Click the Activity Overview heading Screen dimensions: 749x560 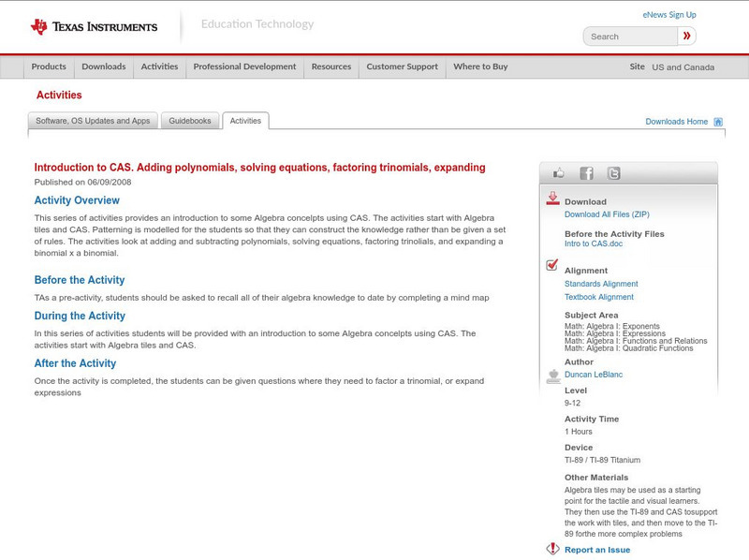tap(77, 200)
